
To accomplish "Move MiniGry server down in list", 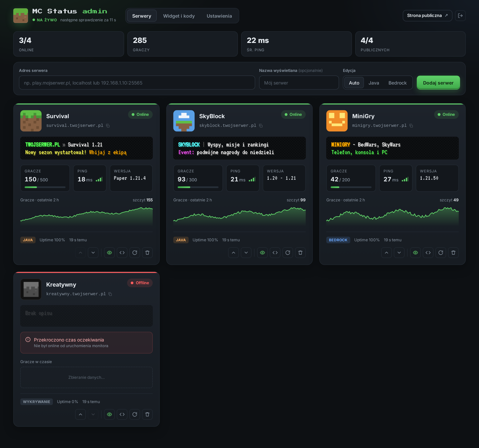I will [399, 253].
